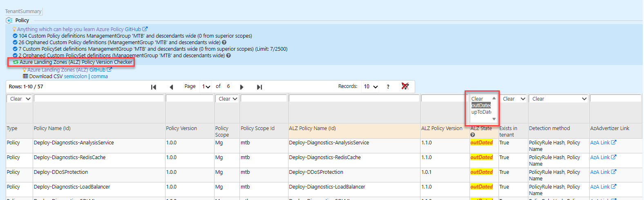The height and width of the screenshot is (200, 644).
Task: Open AzA Link for Deploy-Diagnostics-RedisCache
Action: 603,157
